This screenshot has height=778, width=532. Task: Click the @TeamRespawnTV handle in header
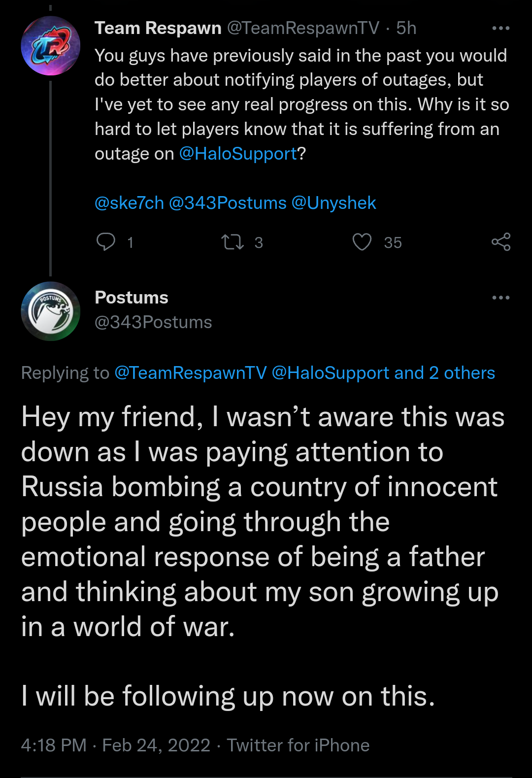tap(303, 28)
